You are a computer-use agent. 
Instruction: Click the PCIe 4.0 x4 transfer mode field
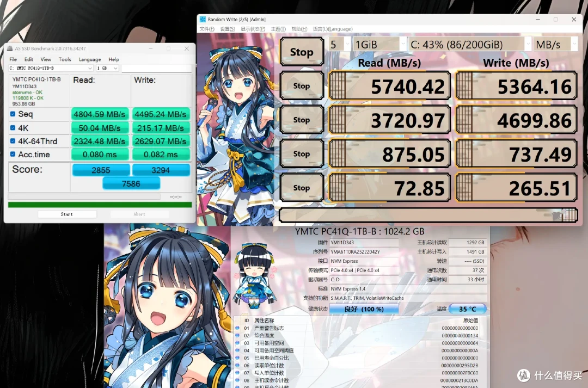pyautogui.click(x=364, y=270)
